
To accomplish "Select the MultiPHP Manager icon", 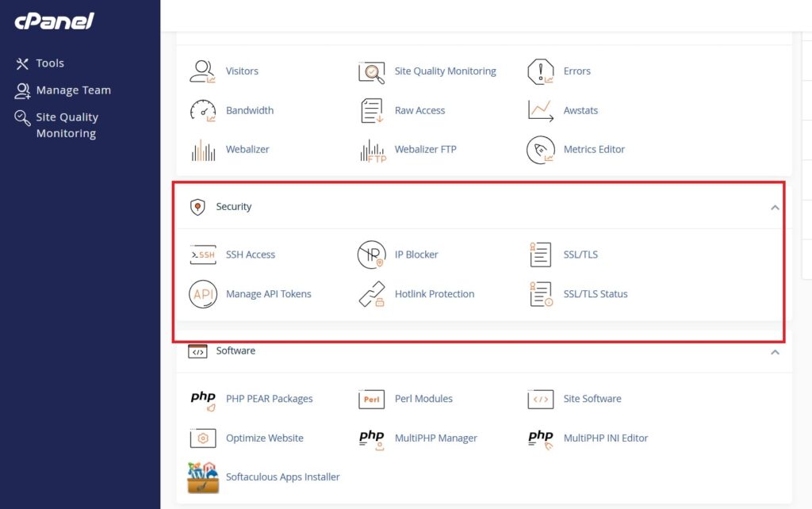I will pos(371,438).
